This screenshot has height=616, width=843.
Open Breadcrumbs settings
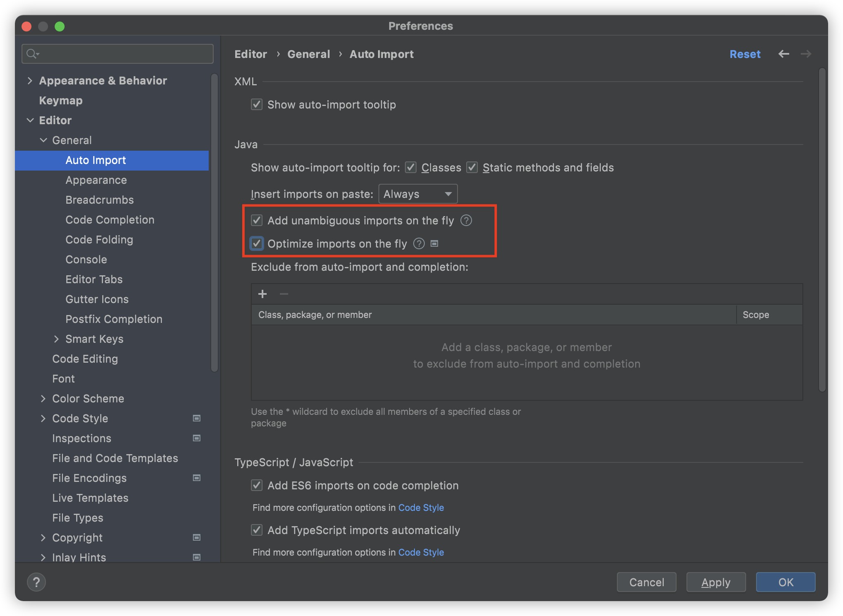[99, 200]
